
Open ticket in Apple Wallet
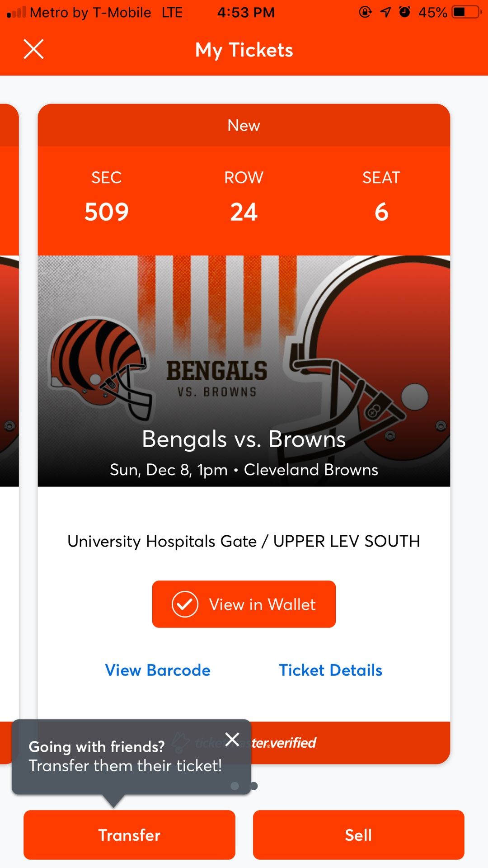244,604
